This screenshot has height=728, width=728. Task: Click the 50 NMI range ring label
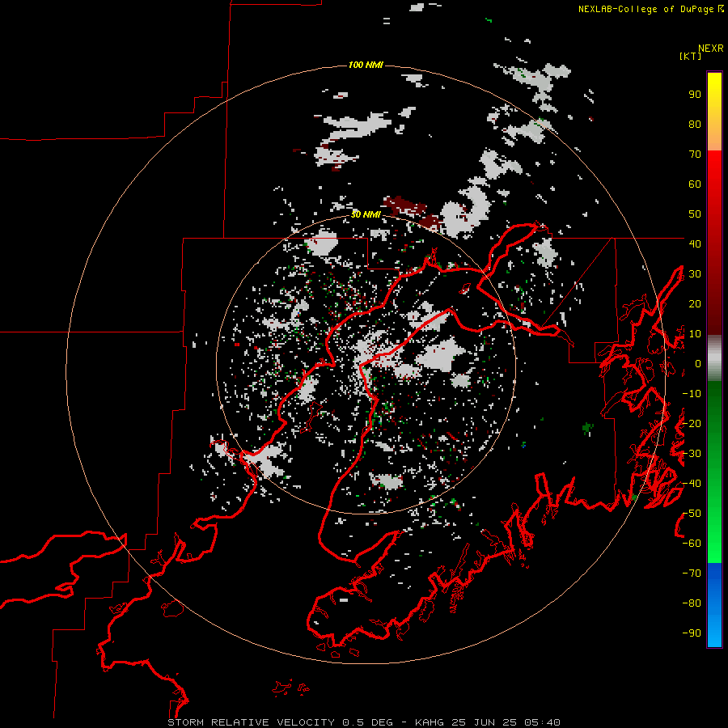pyautogui.click(x=366, y=214)
